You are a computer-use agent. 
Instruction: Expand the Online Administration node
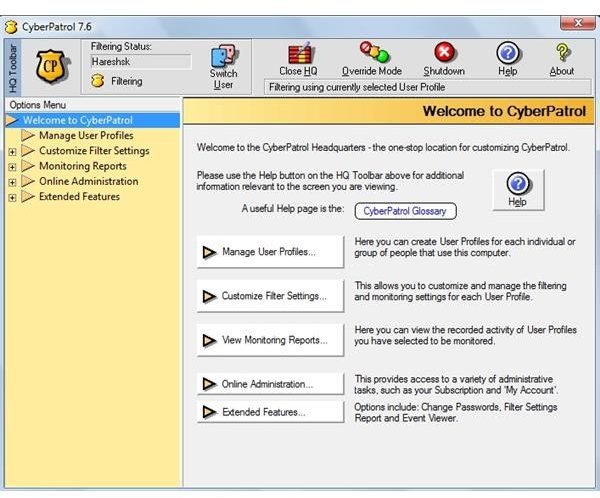[12, 183]
